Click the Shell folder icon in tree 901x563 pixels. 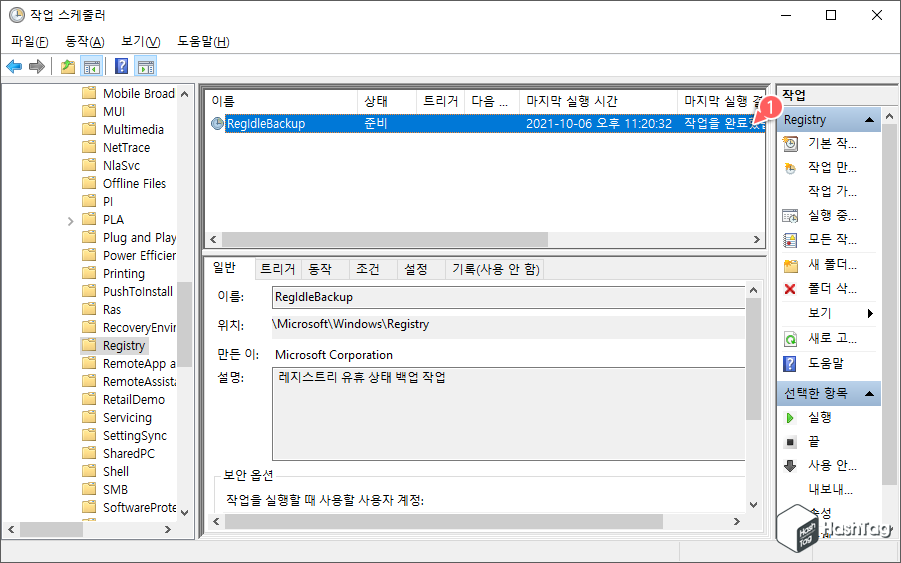(x=89, y=471)
